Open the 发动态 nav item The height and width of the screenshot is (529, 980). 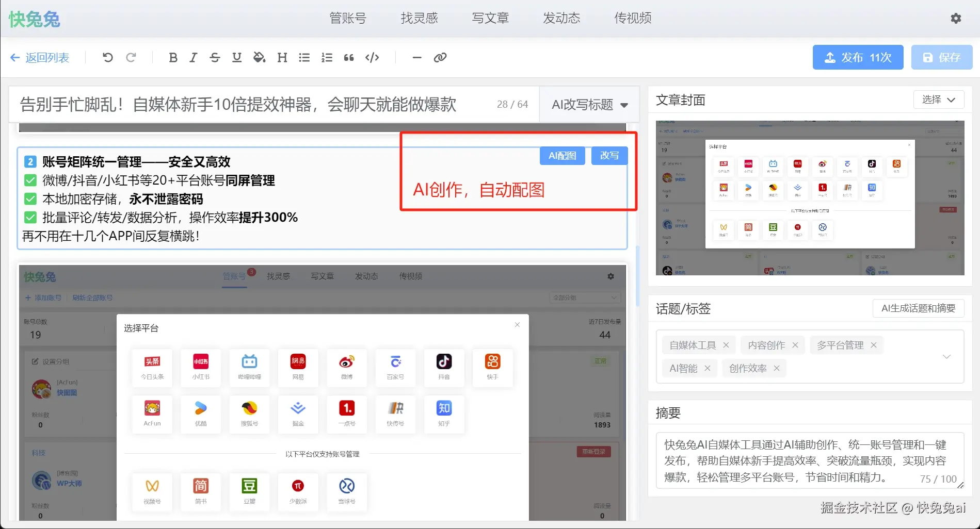[561, 18]
